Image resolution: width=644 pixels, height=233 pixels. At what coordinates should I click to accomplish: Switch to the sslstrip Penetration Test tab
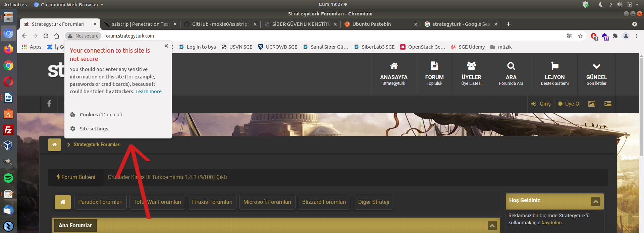click(x=140, y=24)
